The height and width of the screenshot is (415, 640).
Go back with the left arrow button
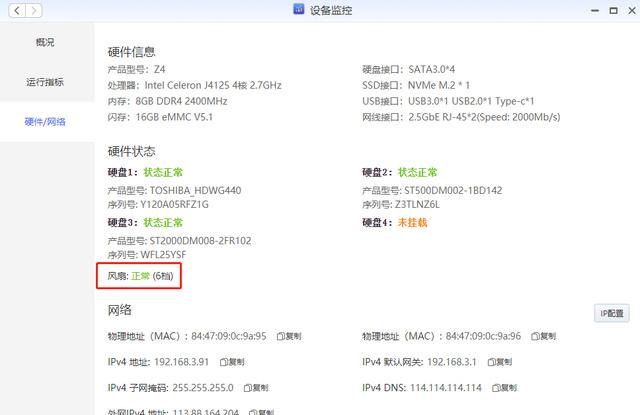point(17,11)
